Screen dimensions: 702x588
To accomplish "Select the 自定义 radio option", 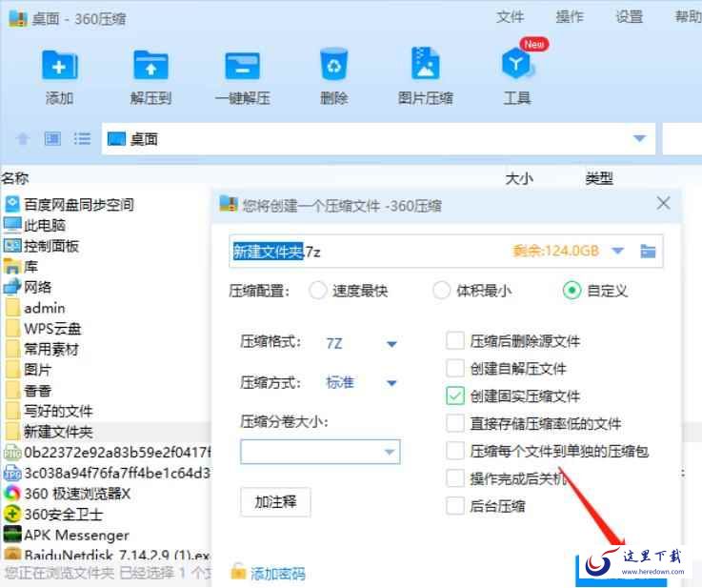I will click(572, 291).
